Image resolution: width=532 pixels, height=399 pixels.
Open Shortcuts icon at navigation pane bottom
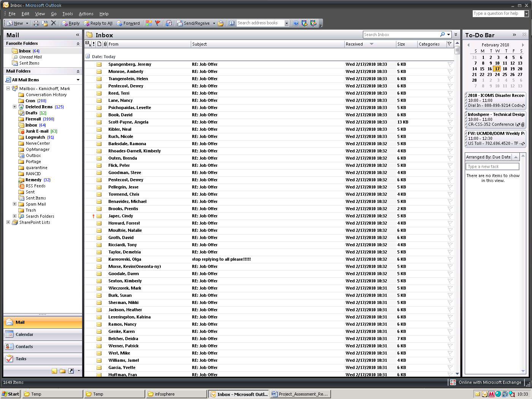[71, 371]
